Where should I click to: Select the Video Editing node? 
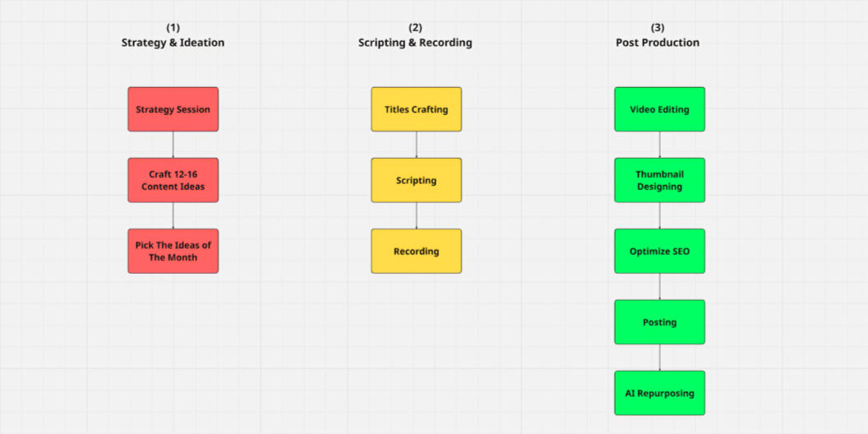point(659,109)
